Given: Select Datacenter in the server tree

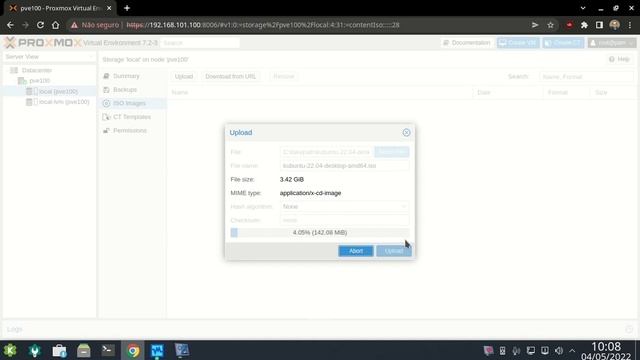Looking at the screenshot, I should [x=37, y=70].
